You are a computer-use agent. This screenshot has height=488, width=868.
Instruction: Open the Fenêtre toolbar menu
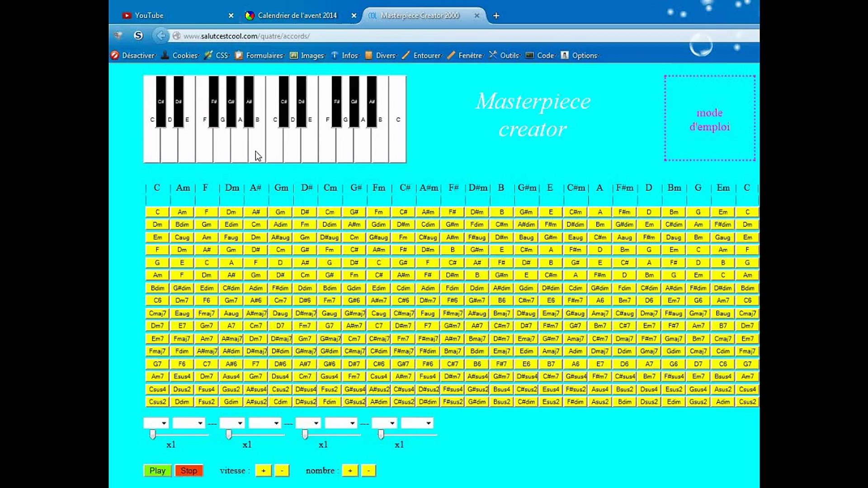[x=465, y=55]
